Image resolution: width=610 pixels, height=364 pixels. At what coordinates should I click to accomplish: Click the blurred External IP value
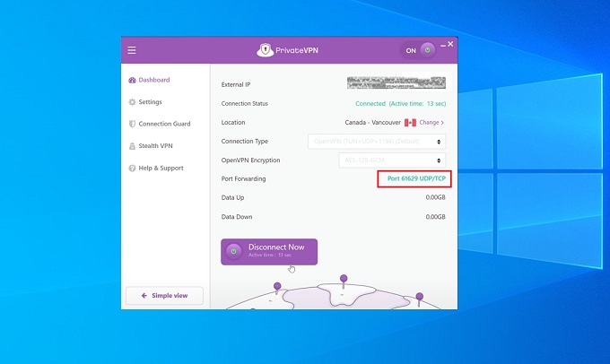[396, 82]
